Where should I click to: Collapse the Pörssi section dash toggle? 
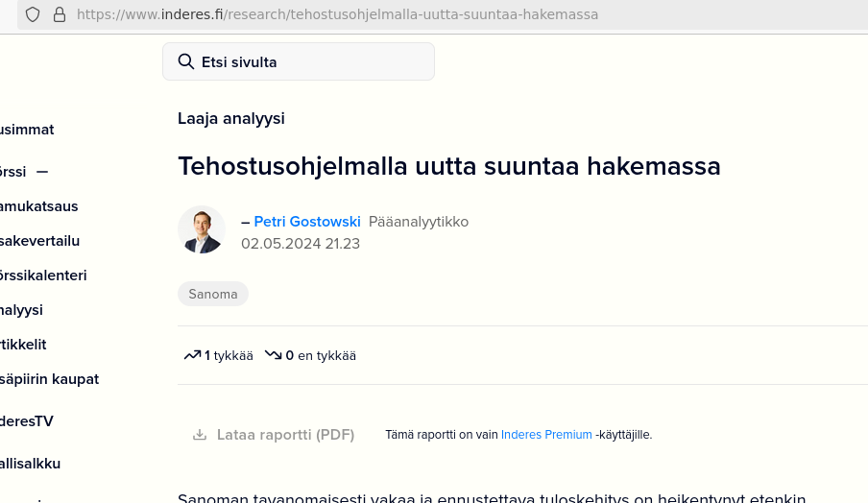(42, 172)
